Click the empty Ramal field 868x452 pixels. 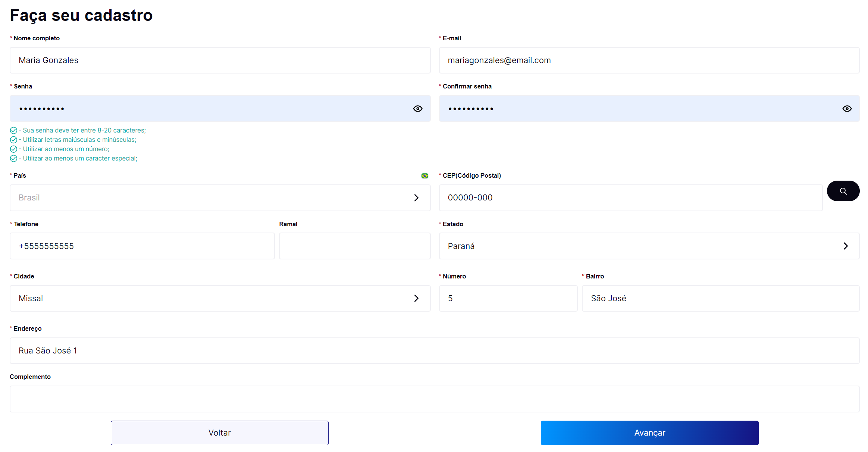[354, 246]
